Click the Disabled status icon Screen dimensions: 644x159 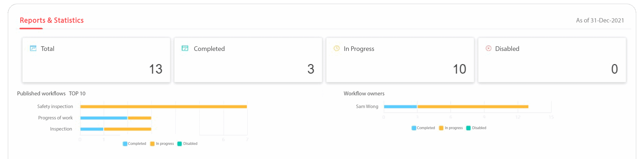coord(488,48)
